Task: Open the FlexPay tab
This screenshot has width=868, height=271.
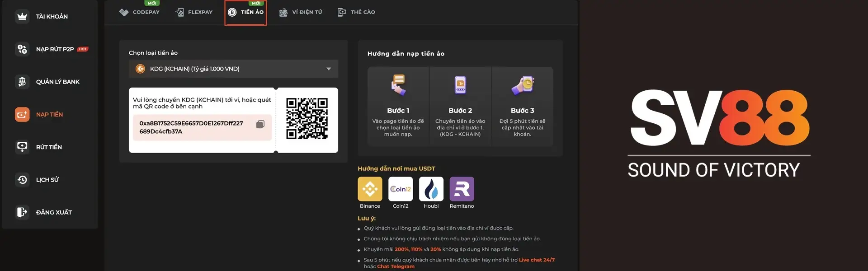Action: click(x=194, y=12)
